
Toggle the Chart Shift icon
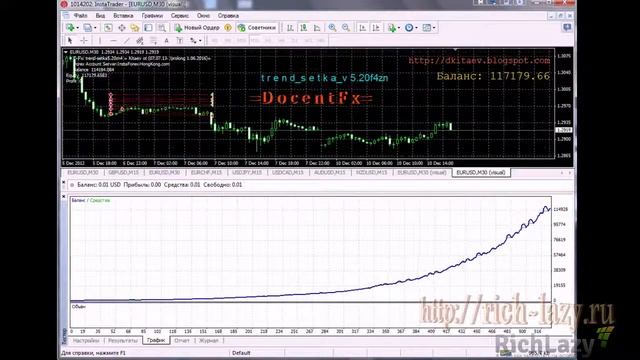376,28
